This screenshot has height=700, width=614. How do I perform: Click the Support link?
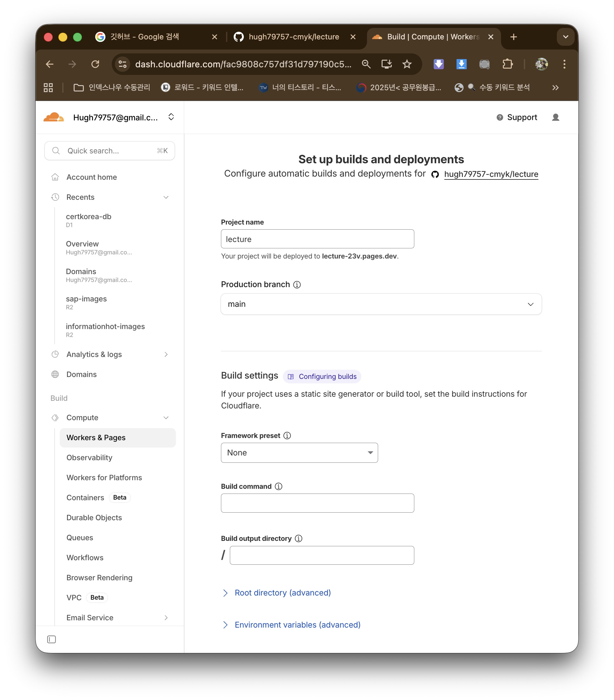(x=517, y=117)
